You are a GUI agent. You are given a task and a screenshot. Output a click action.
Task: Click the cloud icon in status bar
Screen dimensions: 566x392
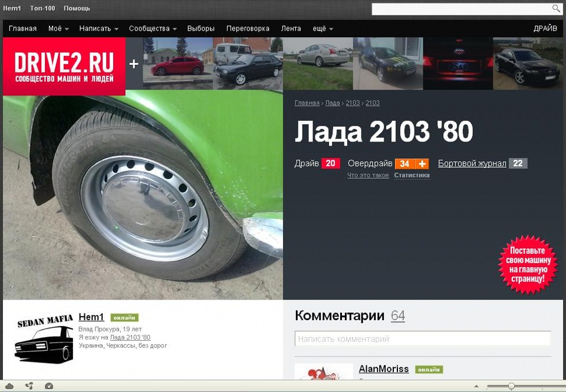(x=9, y=386)
